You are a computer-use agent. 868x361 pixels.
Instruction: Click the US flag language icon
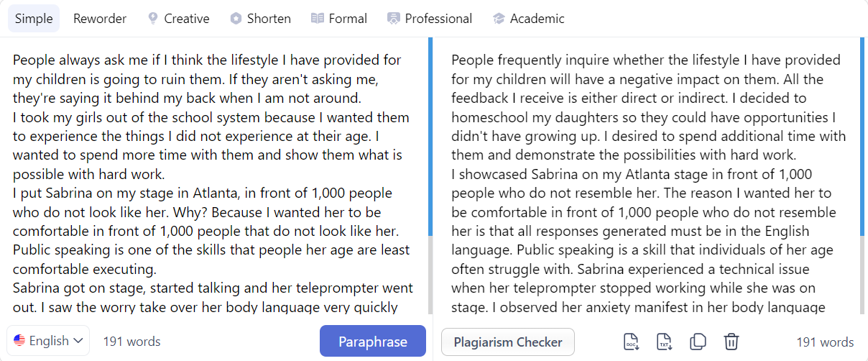(19, 341)
